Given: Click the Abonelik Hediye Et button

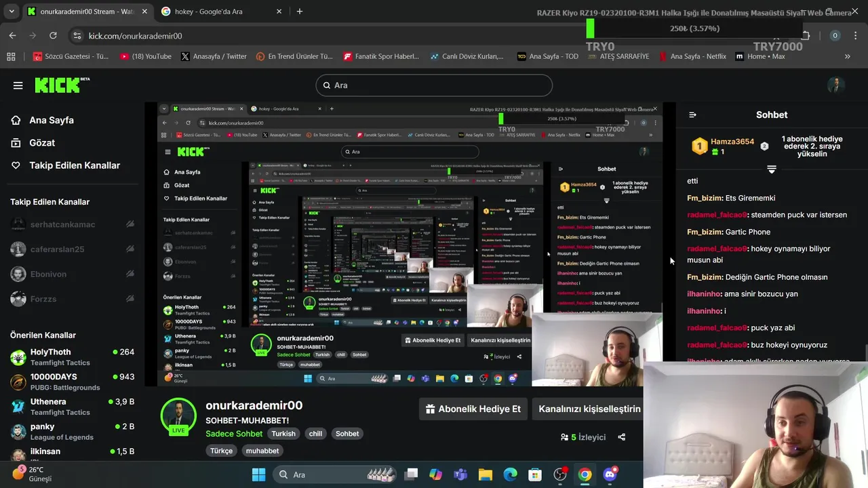Looking at the screenshot, I should [473, 409].
